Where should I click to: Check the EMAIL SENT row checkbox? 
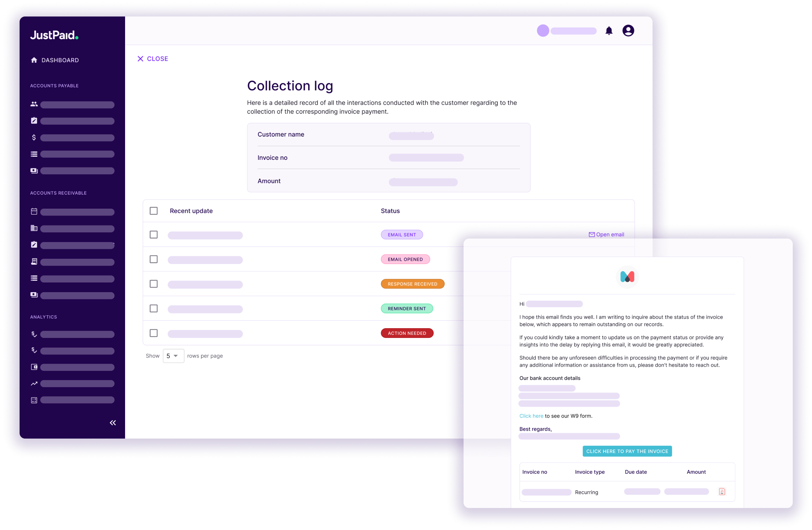[154, 235]
